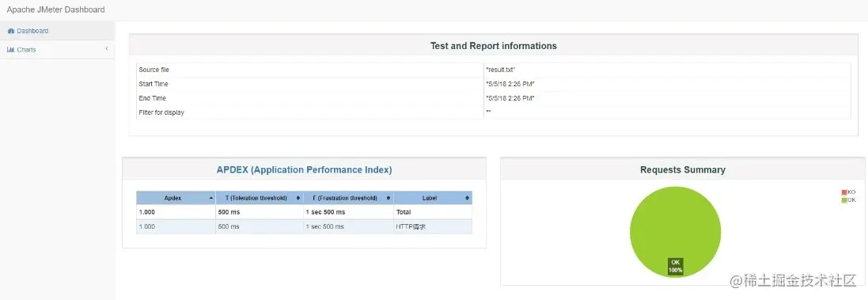The image size is (868, 300).
Task: Click the Total label cell
Action: 433,212
